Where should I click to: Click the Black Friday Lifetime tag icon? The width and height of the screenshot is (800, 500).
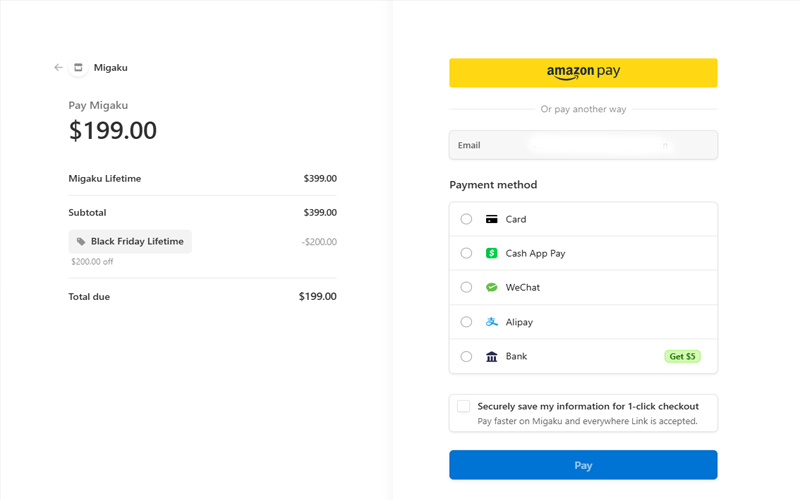81,242
